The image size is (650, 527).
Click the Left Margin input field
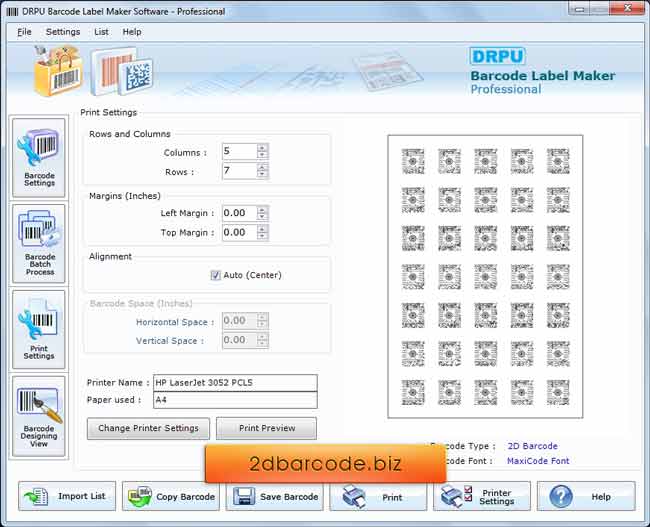pos(240,213)
